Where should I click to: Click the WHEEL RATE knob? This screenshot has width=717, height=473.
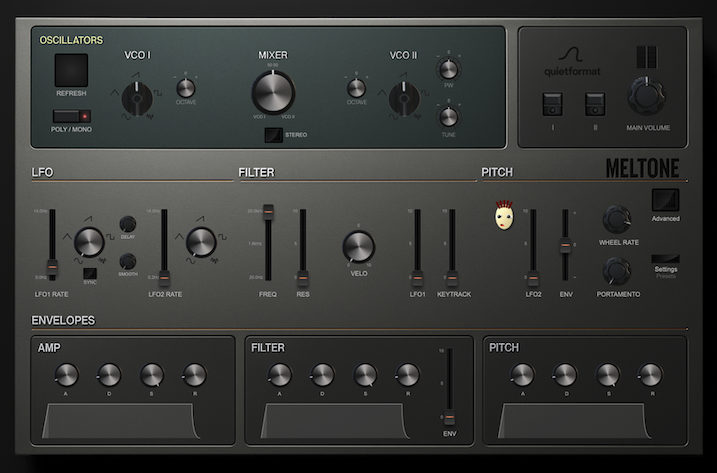pyautogui.click(x=617, y=220)
